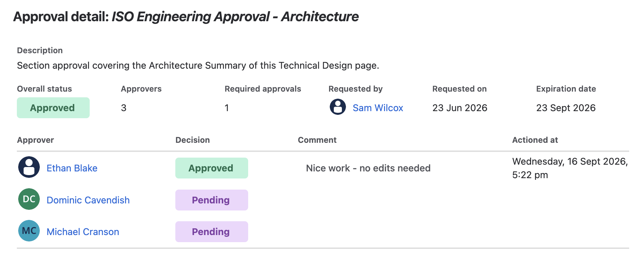Click the 'Required approvals' label
This screenshot has height=262, width=644.
[x=263, y=89]
